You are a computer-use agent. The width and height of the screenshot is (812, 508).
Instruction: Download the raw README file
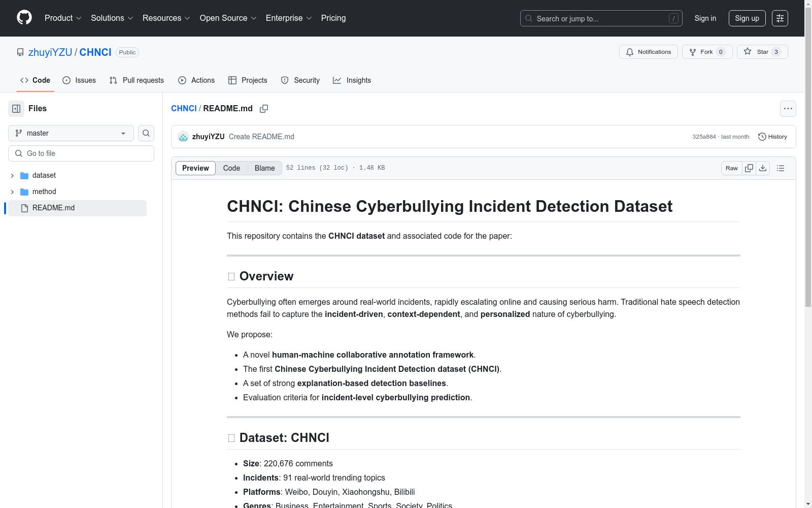[763, 168]
